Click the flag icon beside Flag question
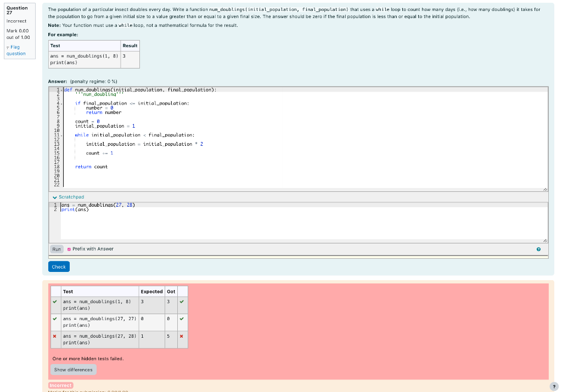This screenshot has width=562, height=392. click(8, 47)
